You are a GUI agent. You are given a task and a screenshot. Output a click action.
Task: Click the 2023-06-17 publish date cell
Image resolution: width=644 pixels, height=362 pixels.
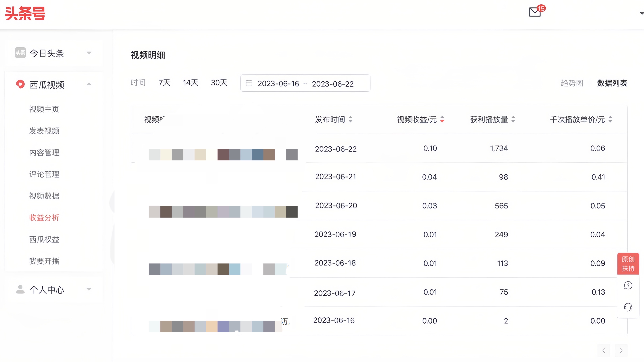pyautogui.click(x=335, y=293)
